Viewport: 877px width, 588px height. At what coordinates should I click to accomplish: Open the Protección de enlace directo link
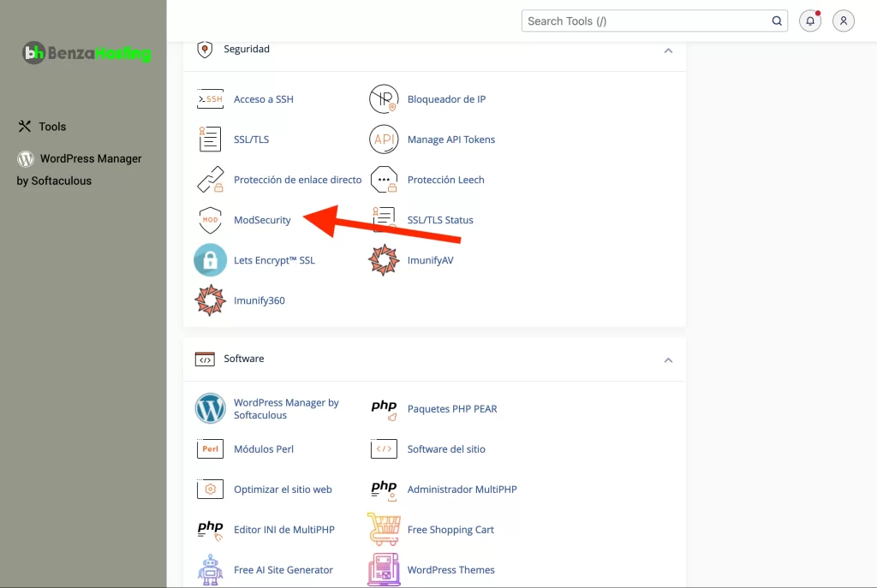[x=297, y=180]
